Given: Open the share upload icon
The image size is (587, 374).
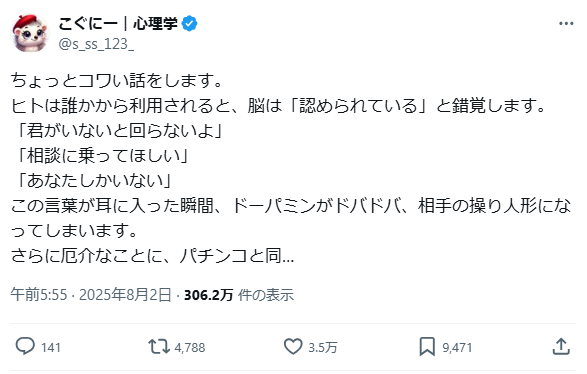Looking at the screenshot, I should (561, 346).
